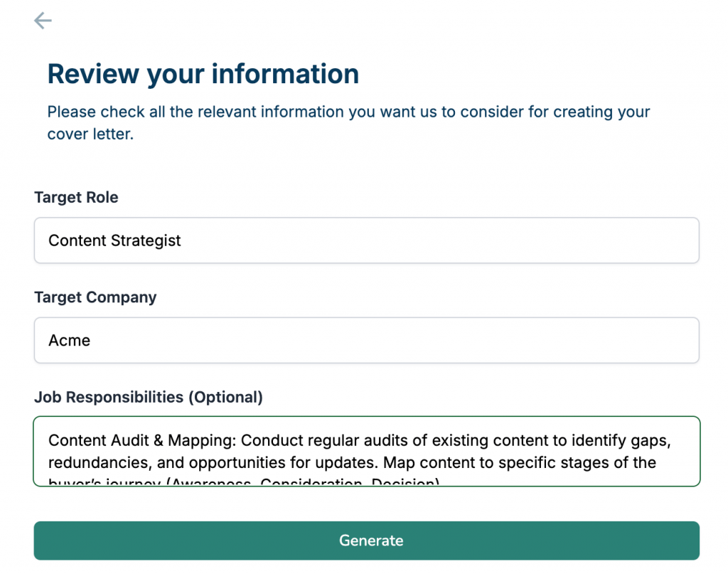Focus the Target Role input field
Viewport: 728px width, 574px height.
pyautogui.click(x=366, y=240)
